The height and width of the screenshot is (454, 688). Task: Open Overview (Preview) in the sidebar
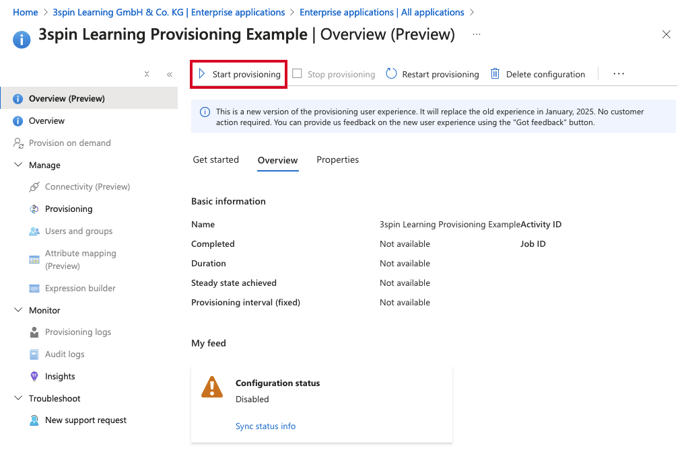(x=89, y=98)
